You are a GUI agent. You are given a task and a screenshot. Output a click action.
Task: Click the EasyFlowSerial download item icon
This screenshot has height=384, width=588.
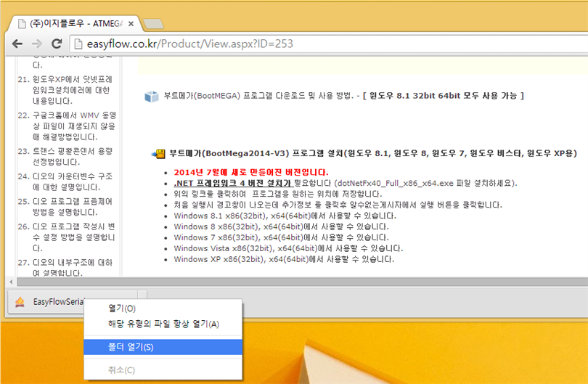(20, 302)
